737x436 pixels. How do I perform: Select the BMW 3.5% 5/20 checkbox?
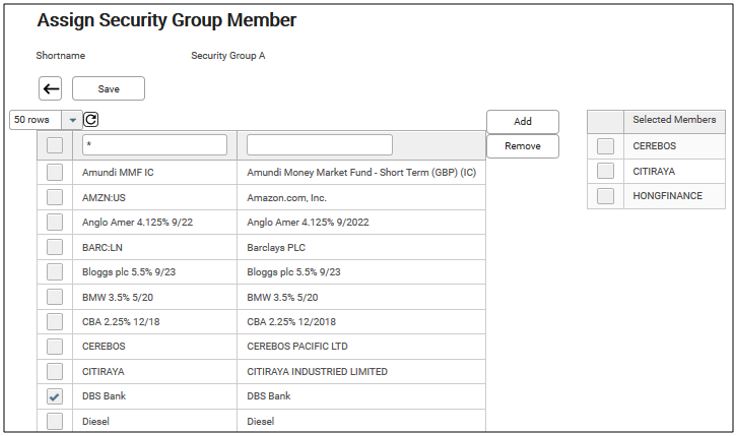[x=55, y=297]
